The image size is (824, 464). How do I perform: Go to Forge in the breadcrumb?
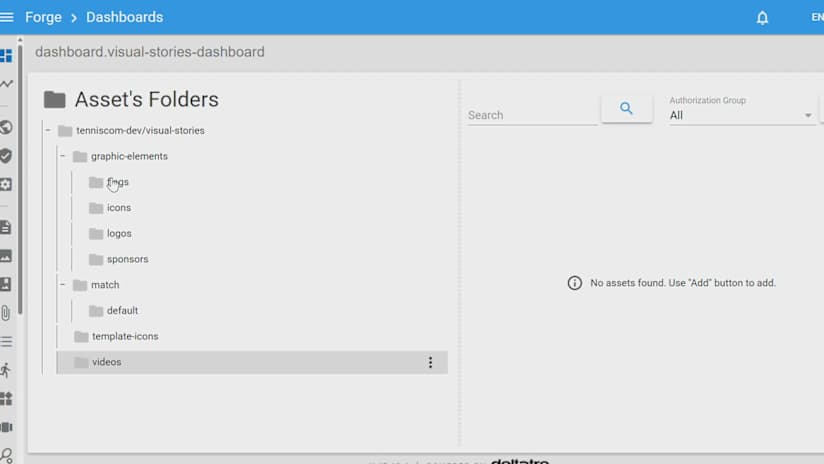point(42,17)
